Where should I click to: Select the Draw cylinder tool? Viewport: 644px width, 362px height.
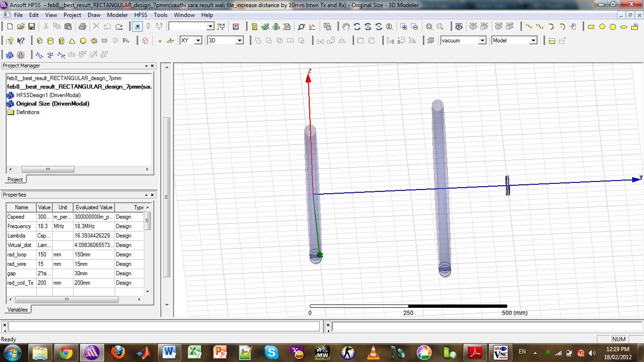point(50,41)
